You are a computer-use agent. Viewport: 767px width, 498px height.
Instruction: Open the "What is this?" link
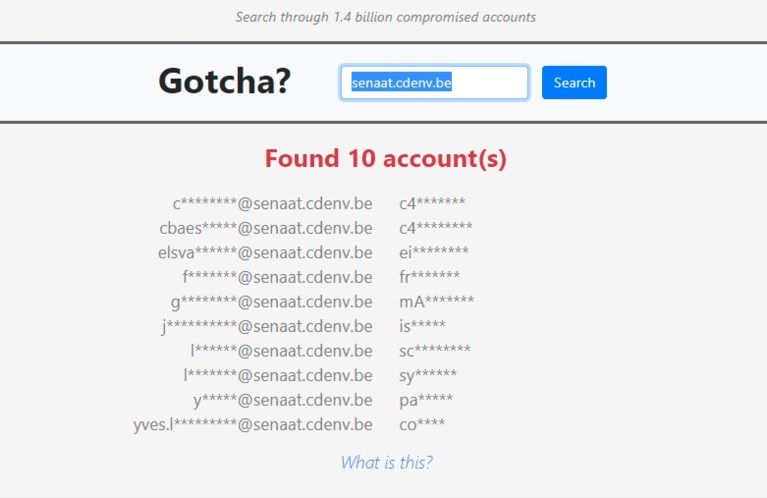[386, 462]
